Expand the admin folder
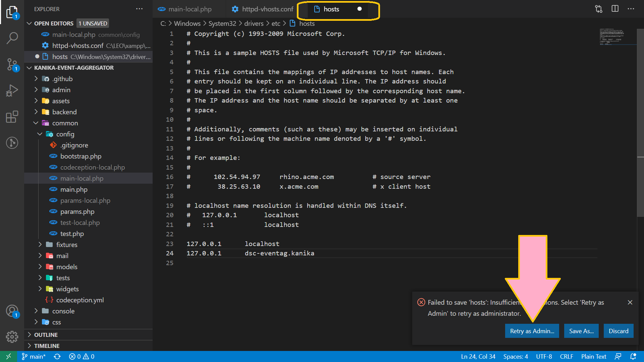This screenshot has height=362, width=644. (36, 90)
